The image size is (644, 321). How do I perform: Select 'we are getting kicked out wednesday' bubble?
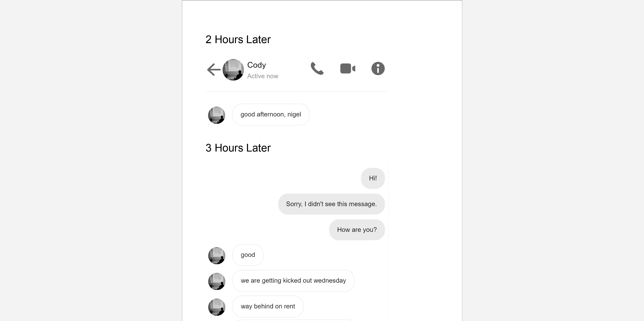(293, 281)
